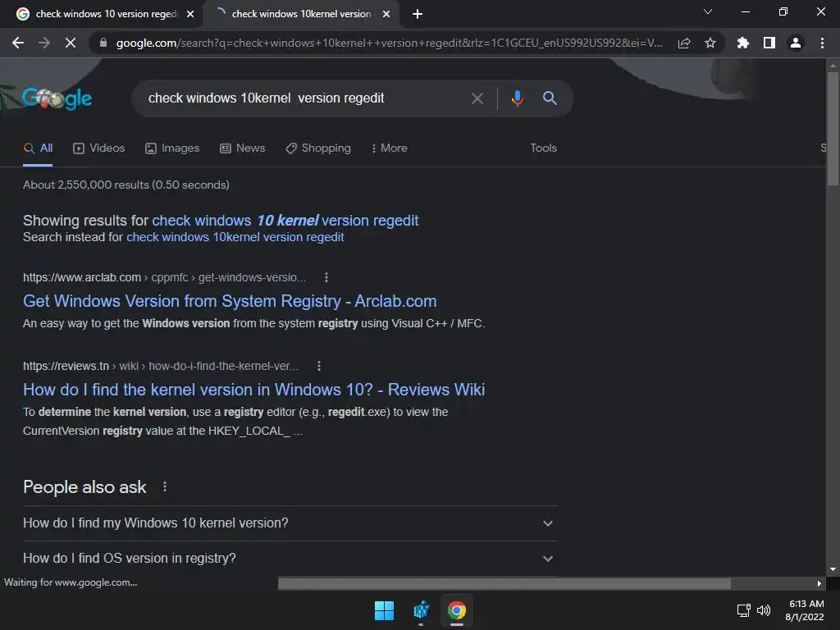Open the blue cube app on taskbar
Image resolution: width=840 pixels, height=630 pixels.
[x=421, y=610]
